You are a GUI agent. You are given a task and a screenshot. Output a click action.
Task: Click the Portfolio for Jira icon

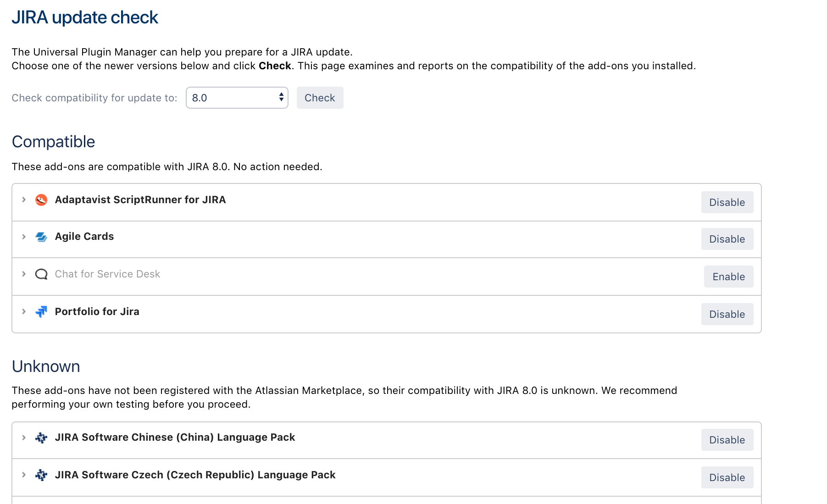(41, 312)
